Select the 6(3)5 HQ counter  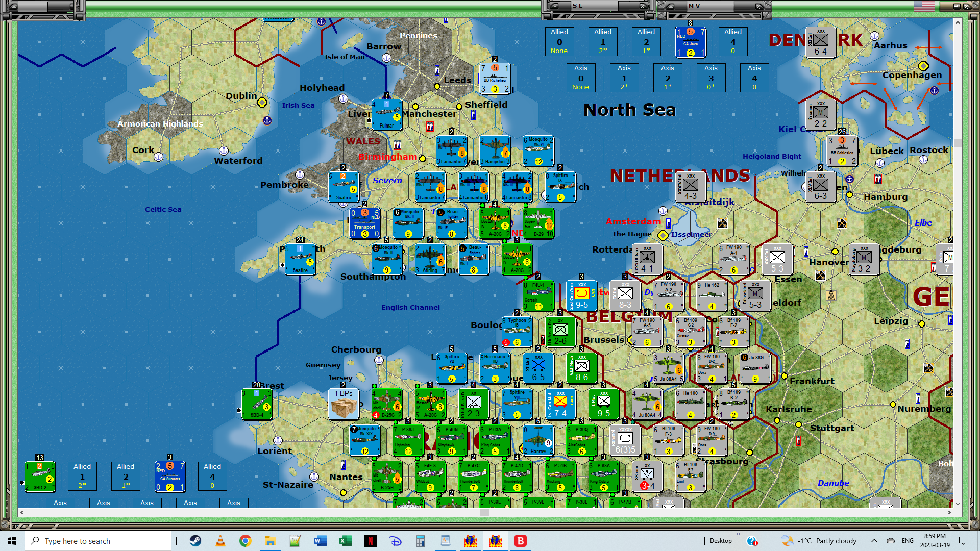(x=625, y=440)
